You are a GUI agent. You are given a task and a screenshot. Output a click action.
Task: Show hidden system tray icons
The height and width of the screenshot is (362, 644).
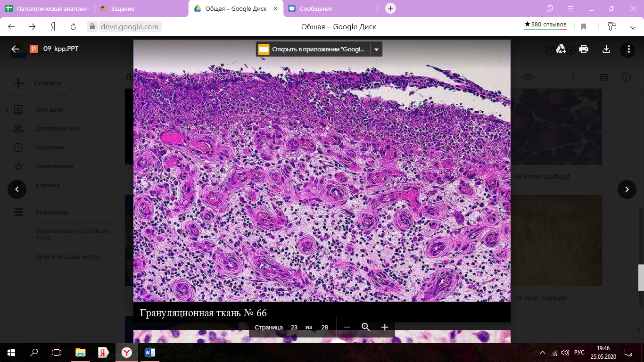point(543,353)
